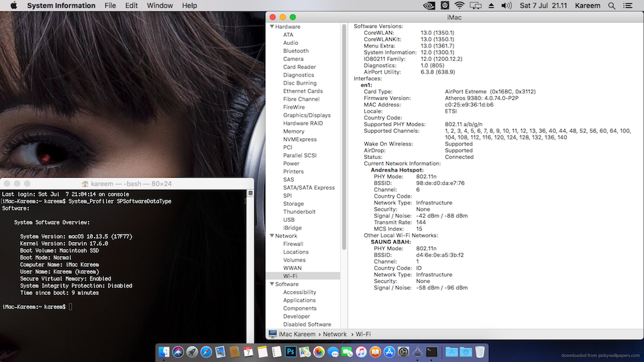
Task: Open the App Store dock icon
Action: tap(390, 351)
